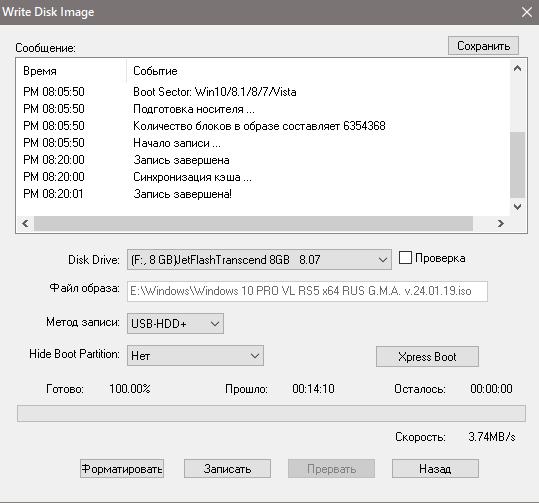Open the Disk Drive dropdown
Viewport: 539px width, 503px height.
pyautogui.click(x=259, y=260)
